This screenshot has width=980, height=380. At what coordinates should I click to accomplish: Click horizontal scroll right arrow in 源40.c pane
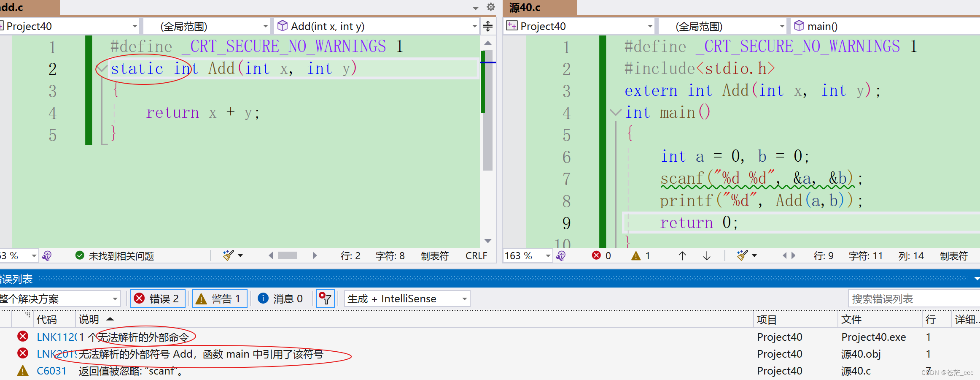click(794, 255)
